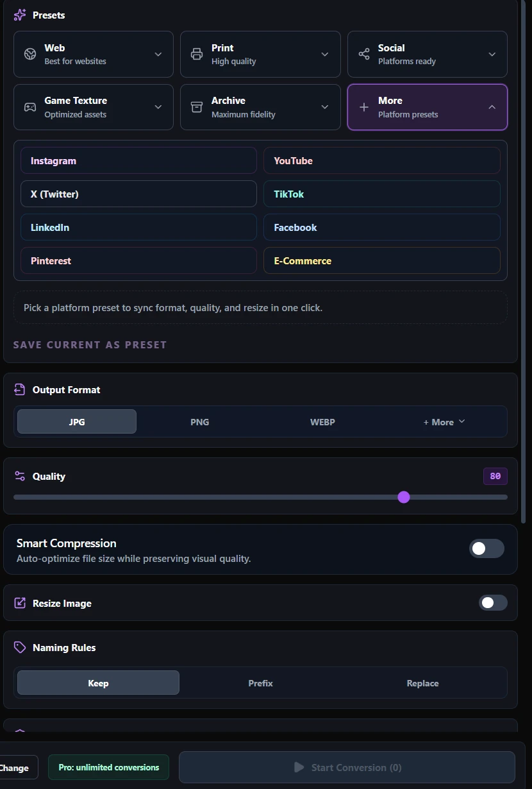Viewport: 532px width, 789px height.
Task: Click the Smart Compression description text
Action: 134,559
